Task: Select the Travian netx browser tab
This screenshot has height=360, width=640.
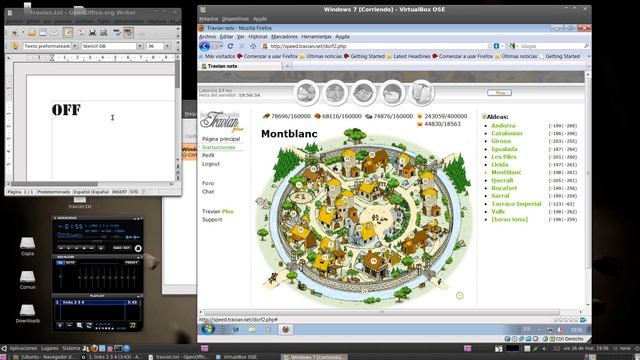Action: pos(241,66)
